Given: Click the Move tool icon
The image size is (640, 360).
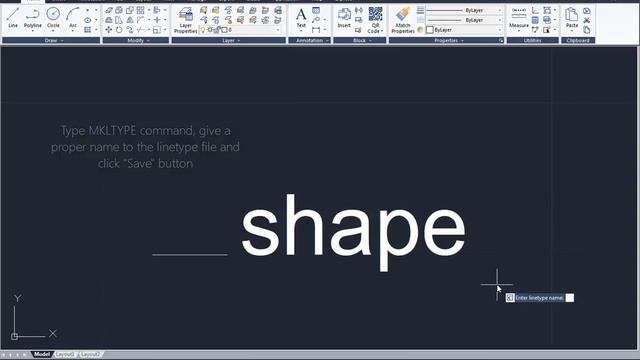Looking at the screenshot, I should (109, 30).
